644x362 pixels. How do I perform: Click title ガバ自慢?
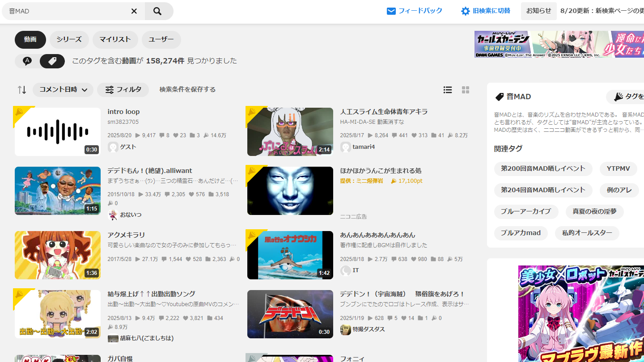[120, 358]
